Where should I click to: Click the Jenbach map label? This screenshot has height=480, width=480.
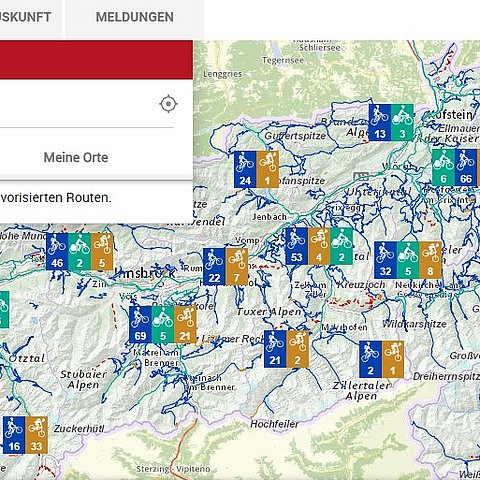(269, 217)
